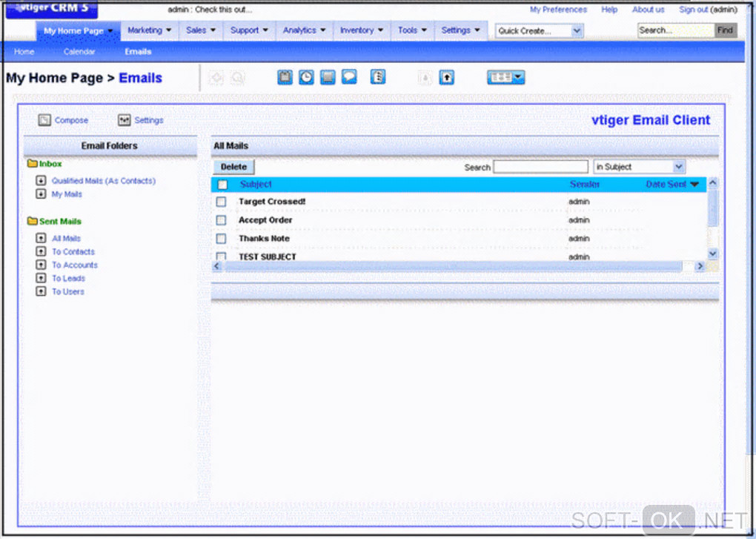
Task: Expand Qualified Mails (As Contacts) folder
Action: [41, 180]
